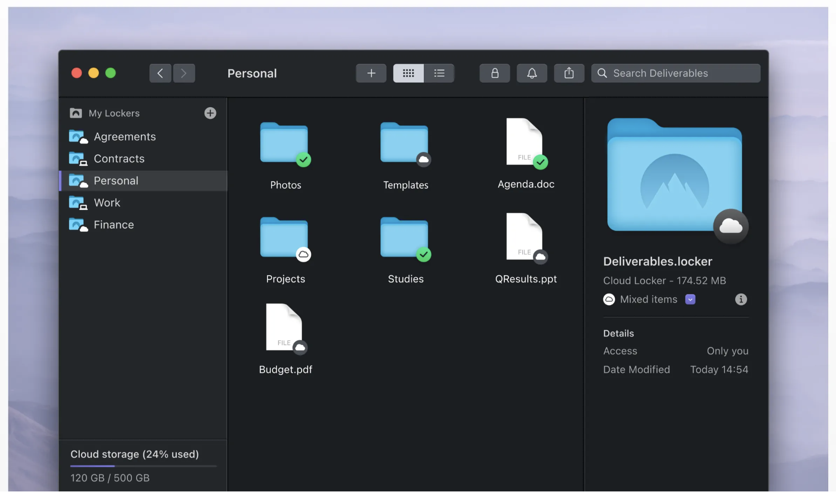Click the red close window button
Viewport: 836px width, 504px height.
tap(76, 73)
